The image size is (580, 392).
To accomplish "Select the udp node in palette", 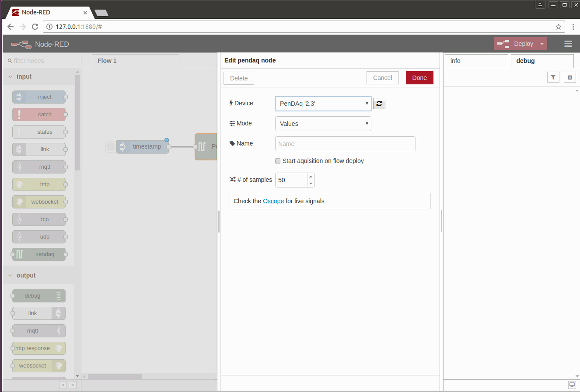I will (39, 237).
